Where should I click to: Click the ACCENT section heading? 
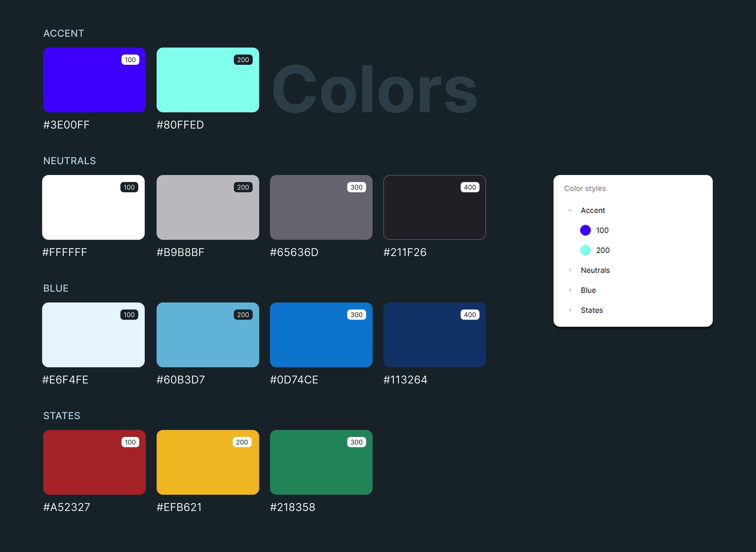tap(64, 34)
